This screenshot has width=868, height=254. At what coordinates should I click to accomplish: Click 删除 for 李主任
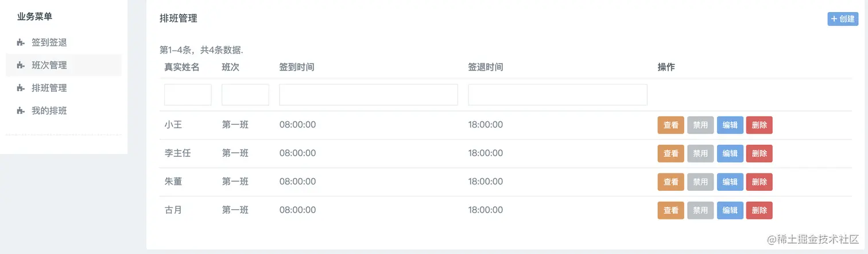pos(759,153)
